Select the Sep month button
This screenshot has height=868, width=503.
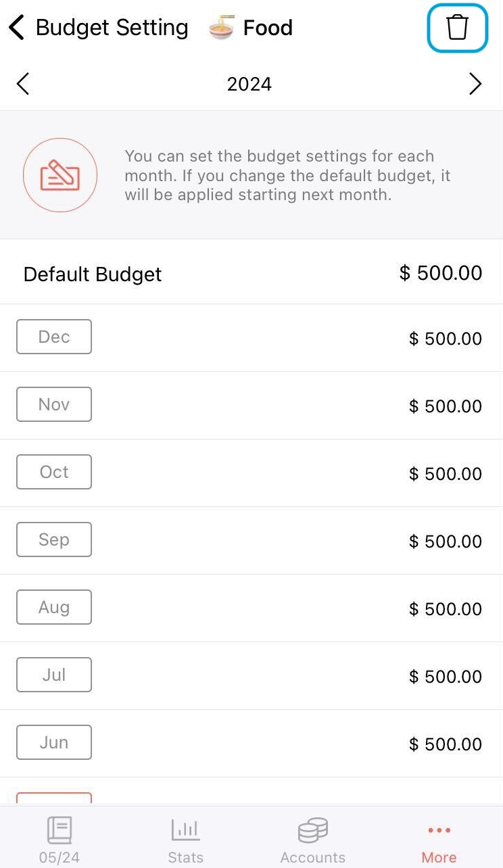[x=54, y=539]
